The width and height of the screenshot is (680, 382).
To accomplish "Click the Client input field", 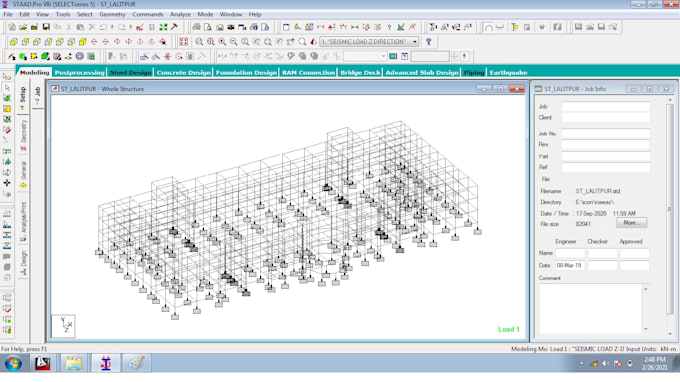I will coord(606,118).
